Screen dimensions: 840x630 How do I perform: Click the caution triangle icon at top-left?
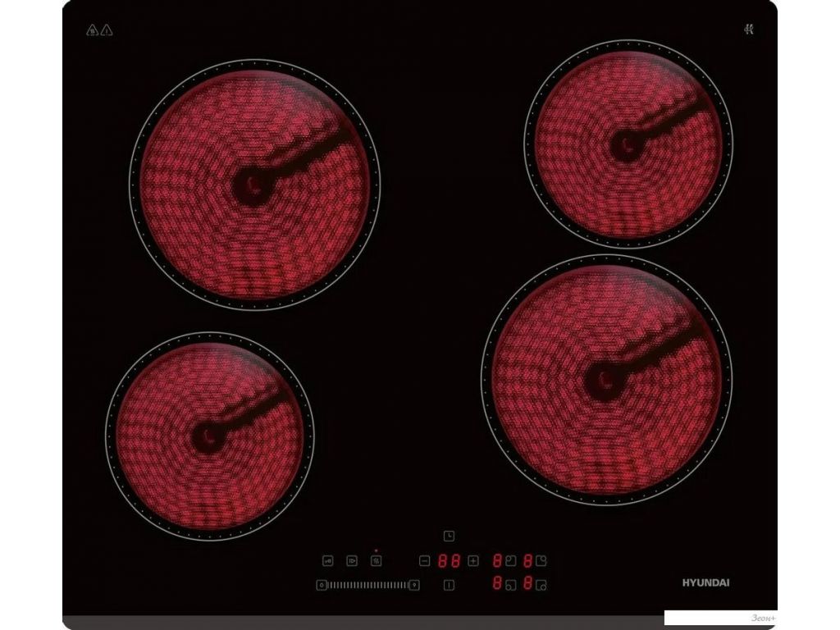pyautogui.click(x=107, y=30)
